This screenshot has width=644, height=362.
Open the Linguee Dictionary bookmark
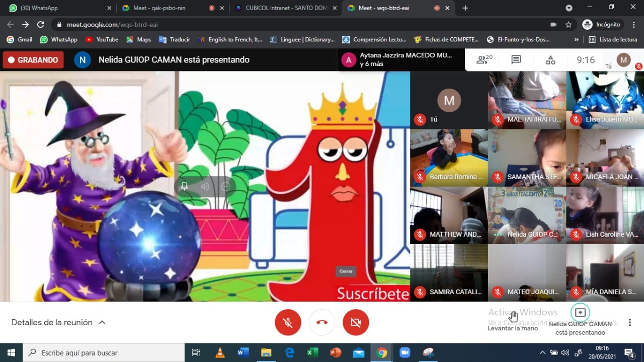[302, 39]
